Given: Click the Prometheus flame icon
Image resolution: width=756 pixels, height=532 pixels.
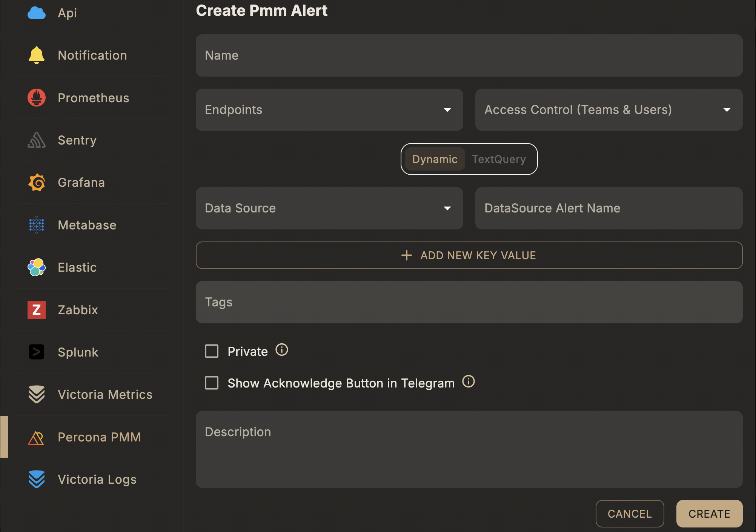Looking at the screenshot, I should click(37, 98).
